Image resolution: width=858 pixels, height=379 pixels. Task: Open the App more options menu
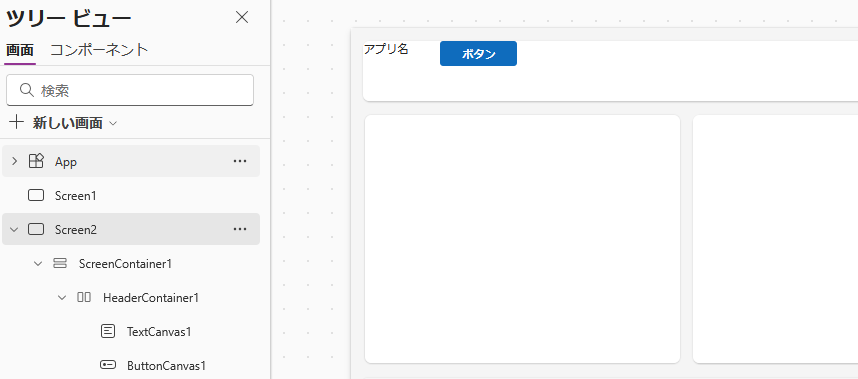point(240,161)
